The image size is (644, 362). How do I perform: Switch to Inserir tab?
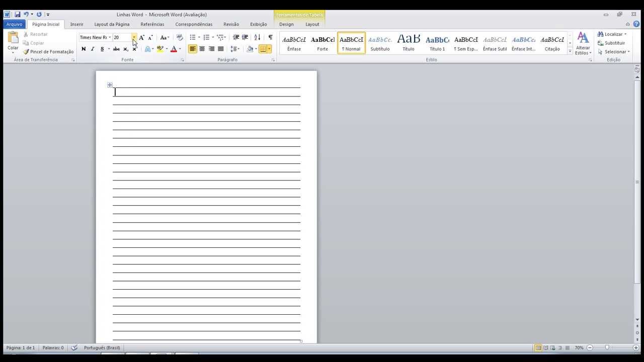[x=77, y=24]
